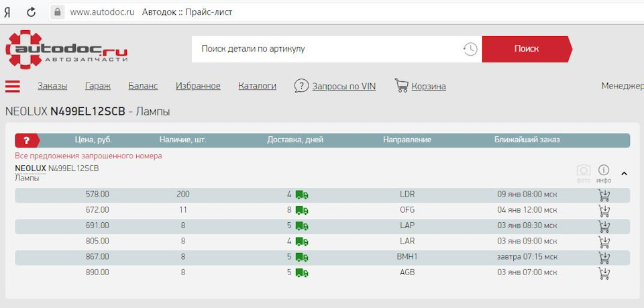Reload the page with the refresh icon

pos(31,12)
